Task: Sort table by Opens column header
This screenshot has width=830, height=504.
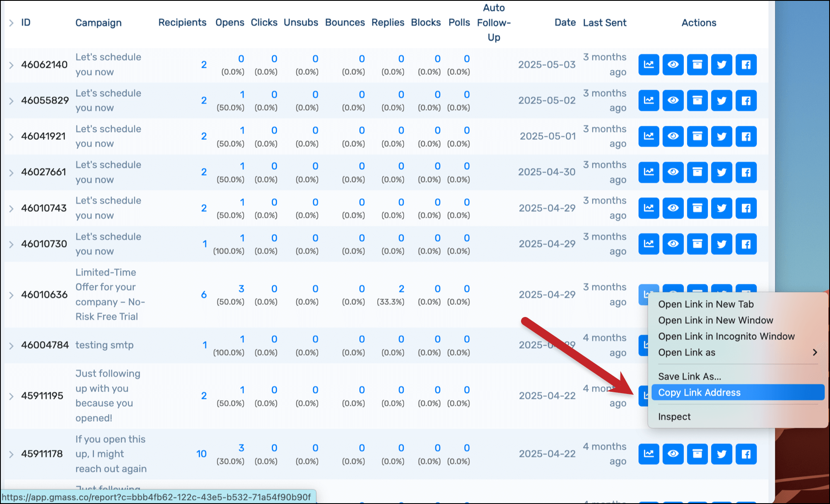Action: (229, 23)
